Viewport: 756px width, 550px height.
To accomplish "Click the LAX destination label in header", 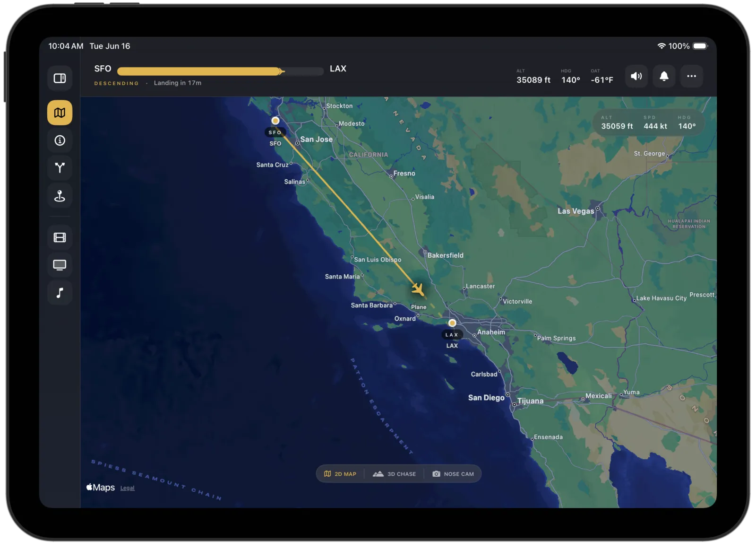I will click(338, 69).
